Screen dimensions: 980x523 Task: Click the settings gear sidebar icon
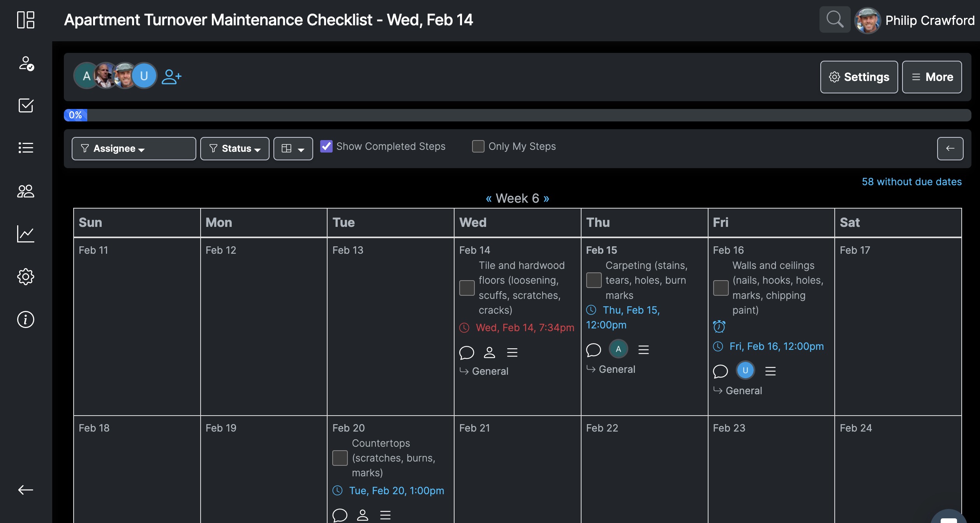pos(26,276)
